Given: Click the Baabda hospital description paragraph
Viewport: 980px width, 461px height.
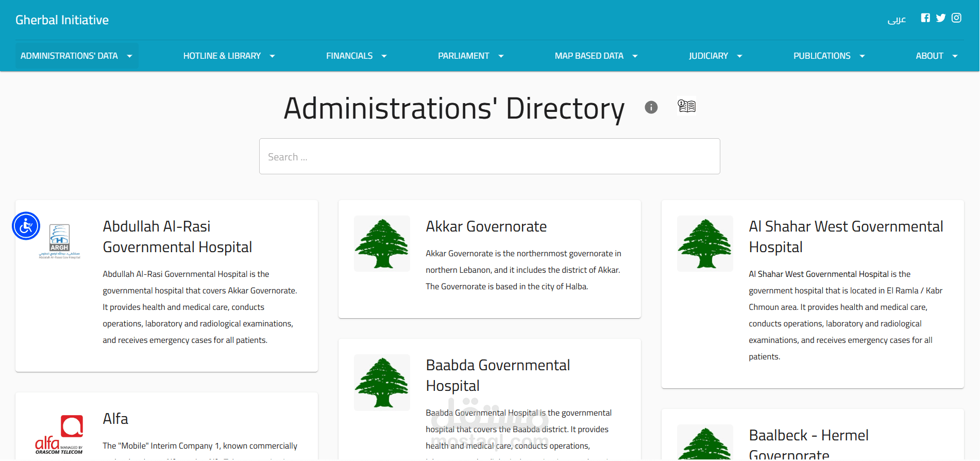Looking at the screenshot, I should pos(519,433).
